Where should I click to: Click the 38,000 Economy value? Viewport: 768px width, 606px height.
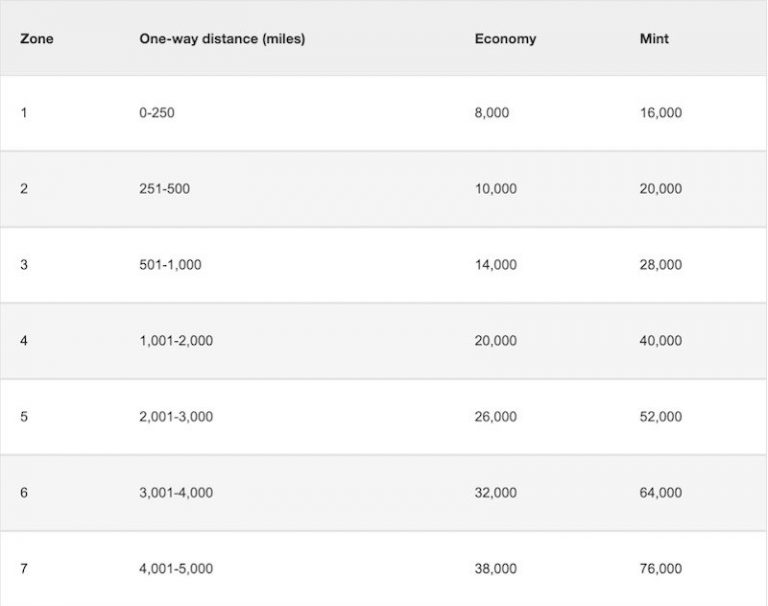coord(495,568)
